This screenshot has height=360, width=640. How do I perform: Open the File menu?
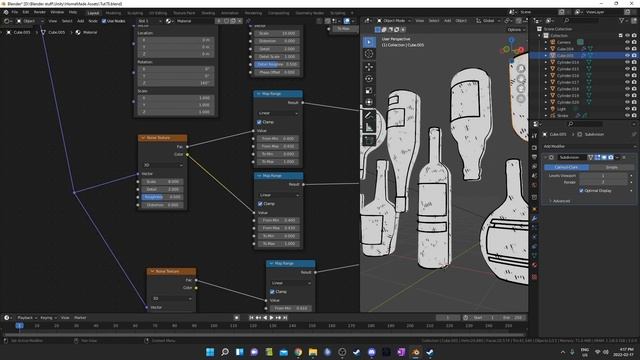[x=15, y=12]
